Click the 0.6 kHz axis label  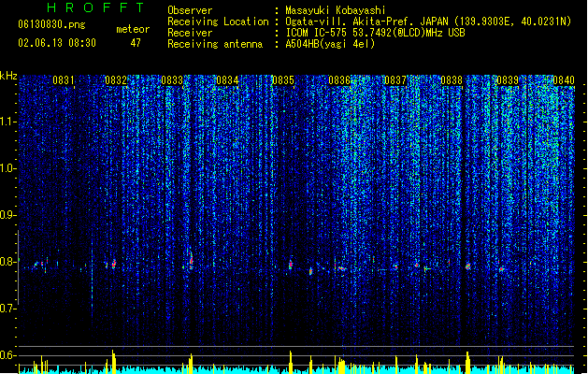click(x=8, y=355)
